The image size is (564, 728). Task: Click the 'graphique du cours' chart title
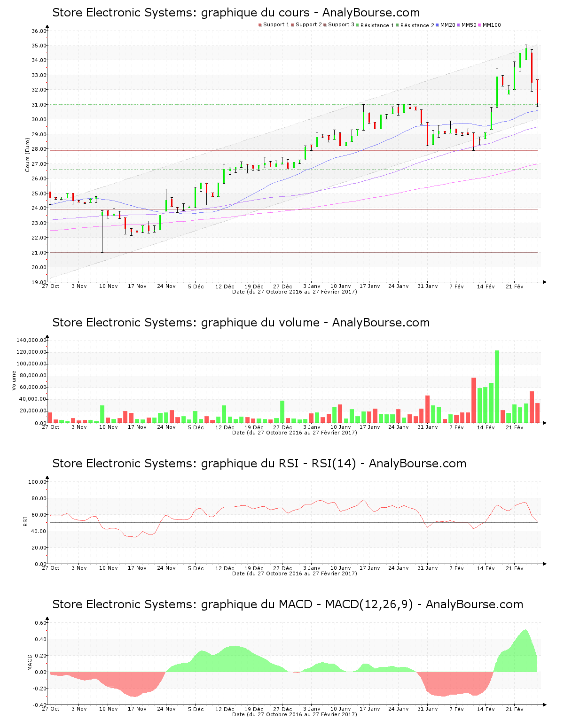point(236,13)
